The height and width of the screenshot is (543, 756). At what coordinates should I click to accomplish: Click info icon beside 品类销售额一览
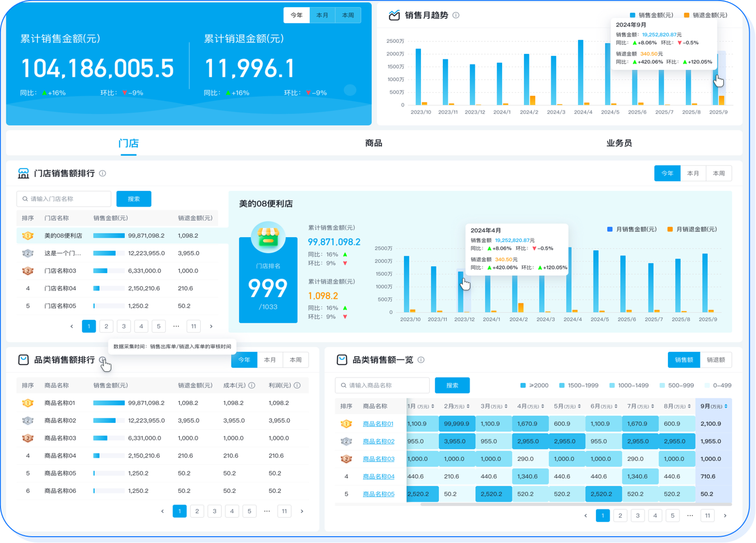(421, 360)
